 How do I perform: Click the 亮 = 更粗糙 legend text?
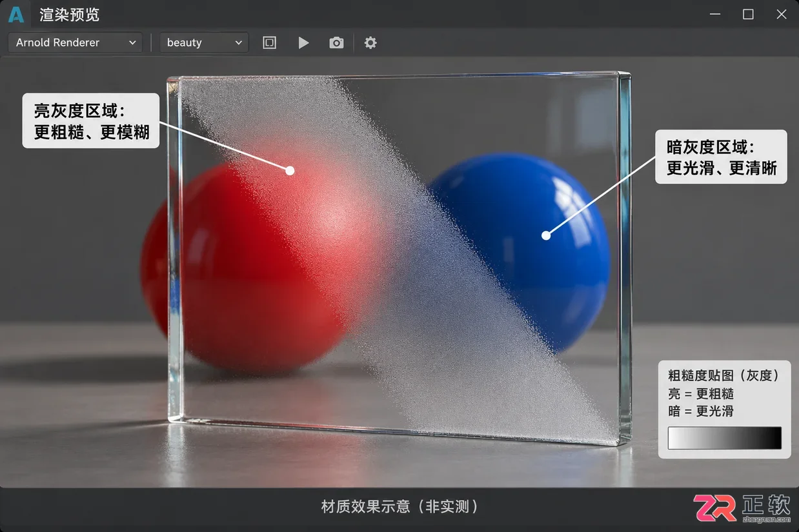click(701, 394)
